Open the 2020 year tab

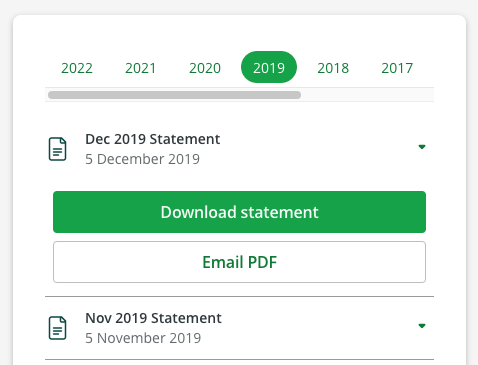tap(205, 68)
